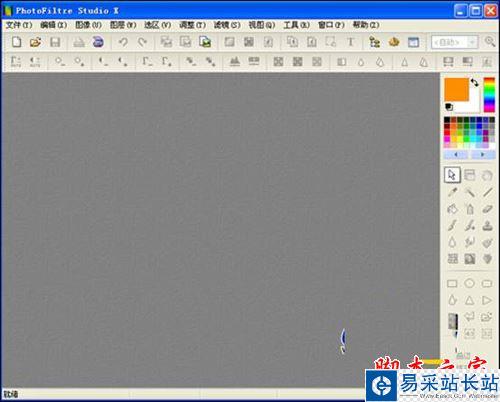
Task: Select the paintbrush tool
Action: (452, 226)
